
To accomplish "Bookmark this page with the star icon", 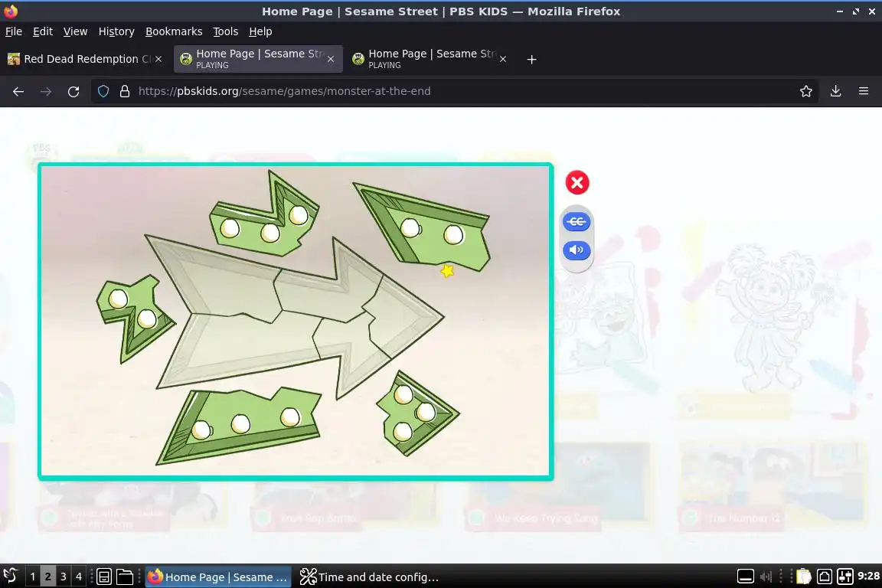I will point(806,91).
